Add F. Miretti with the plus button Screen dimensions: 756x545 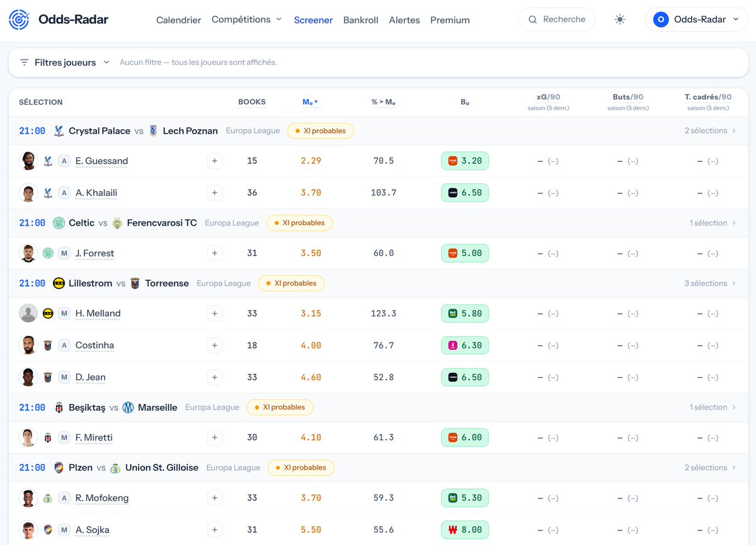[x=215, y=438]
